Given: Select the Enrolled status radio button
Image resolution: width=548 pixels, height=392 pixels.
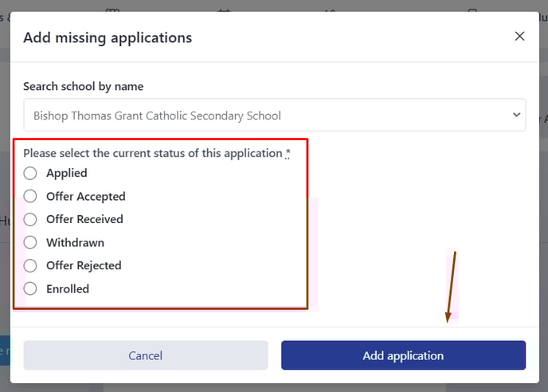Looking at the screenshot, I should point(30,289).
